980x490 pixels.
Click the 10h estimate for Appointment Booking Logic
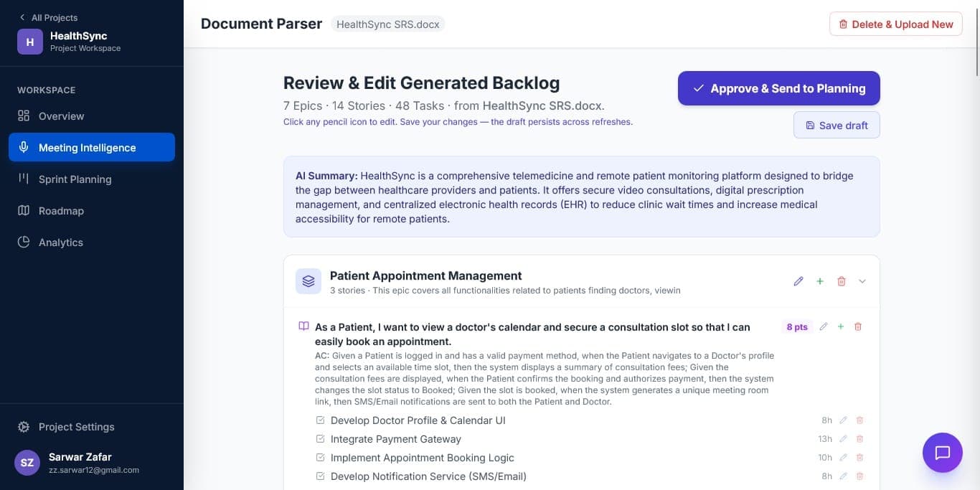(825, 458)
